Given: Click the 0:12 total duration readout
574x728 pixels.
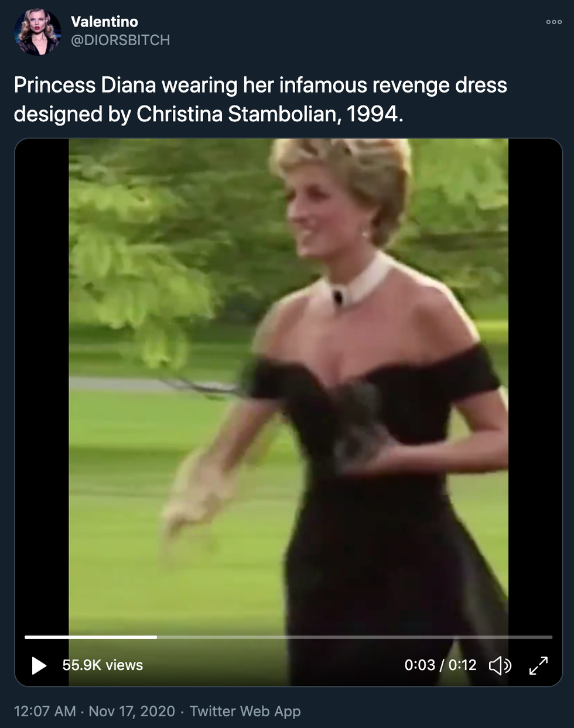Looking at the screenshot, I should click(x=463, y=665).
